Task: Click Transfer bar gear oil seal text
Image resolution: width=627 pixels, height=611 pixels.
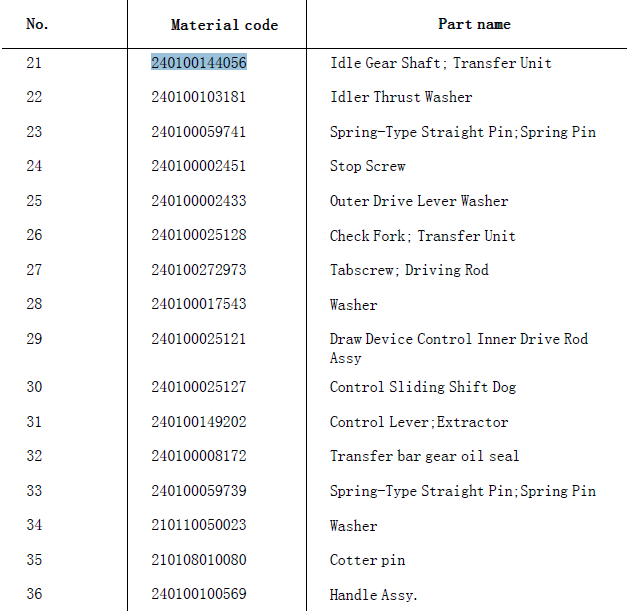Action: coord(424,456)
